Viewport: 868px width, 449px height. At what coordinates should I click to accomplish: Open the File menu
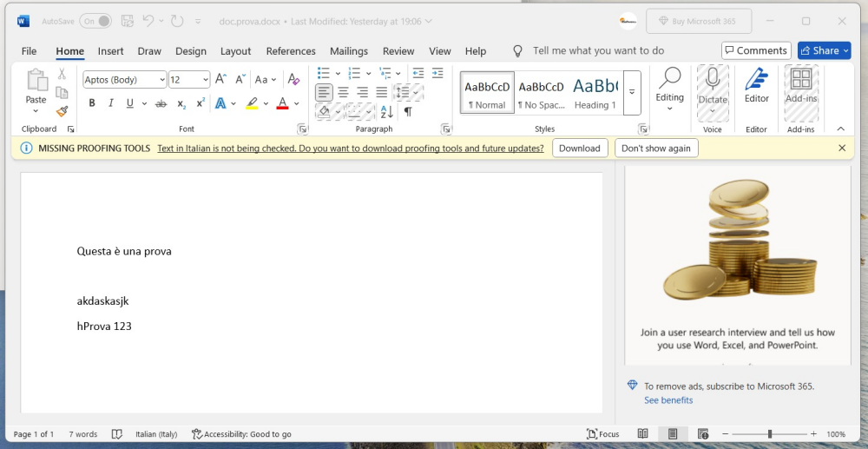pyautogui.click(x=29, y=51)
